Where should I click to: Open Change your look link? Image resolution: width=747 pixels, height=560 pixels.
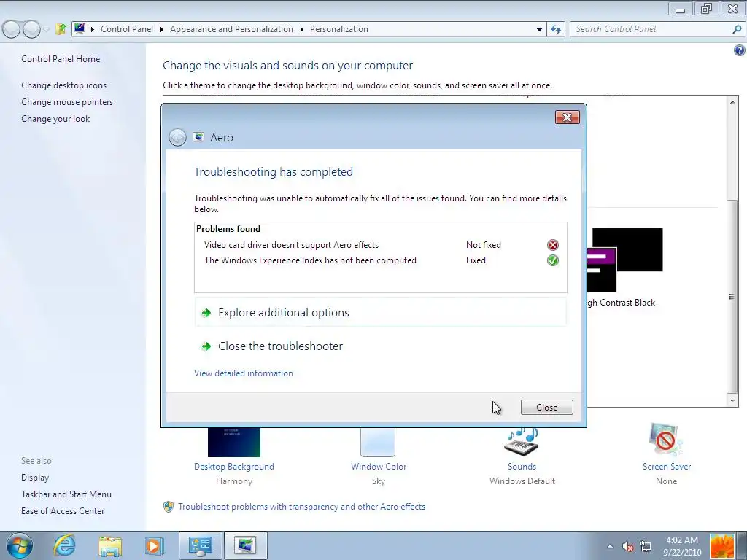coord(55,119)
